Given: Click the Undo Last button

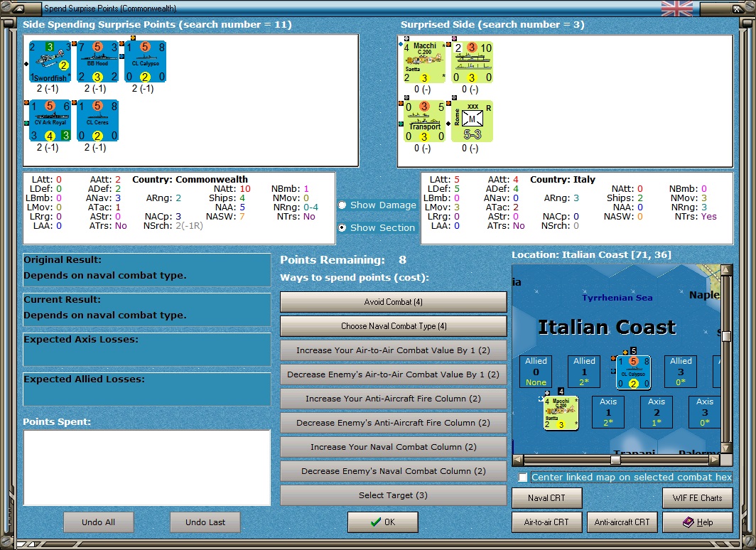Looking at the screenshot, I should [205, 522].
